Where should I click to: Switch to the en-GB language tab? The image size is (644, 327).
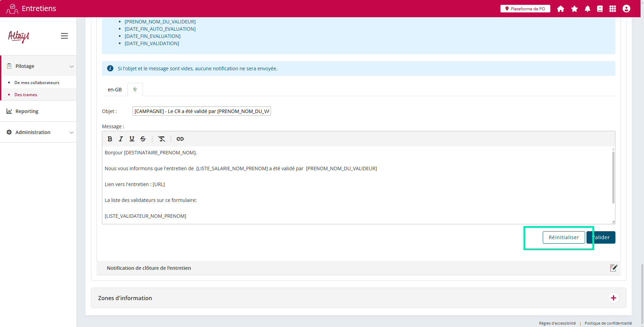(115, 90)
